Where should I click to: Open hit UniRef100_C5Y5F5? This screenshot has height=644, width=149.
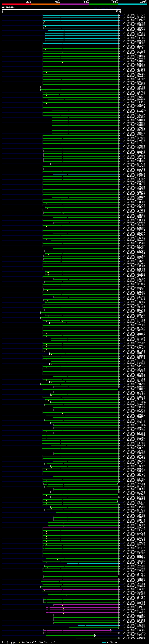tap(133, 628)
